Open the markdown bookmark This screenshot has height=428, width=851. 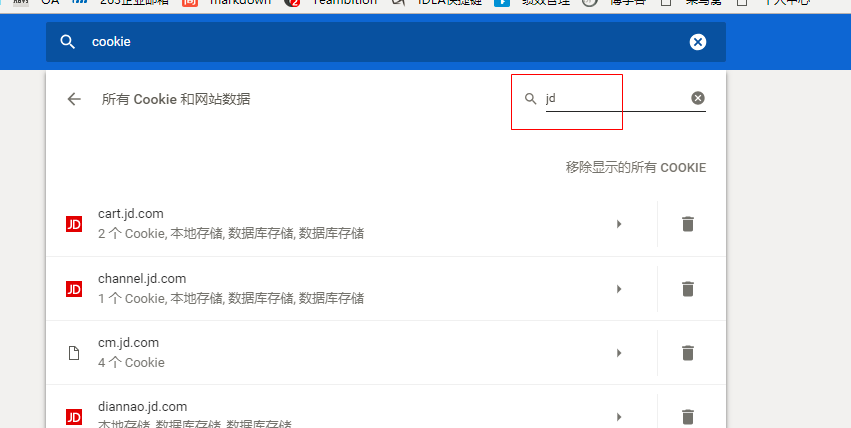click(x=240, y=3)
